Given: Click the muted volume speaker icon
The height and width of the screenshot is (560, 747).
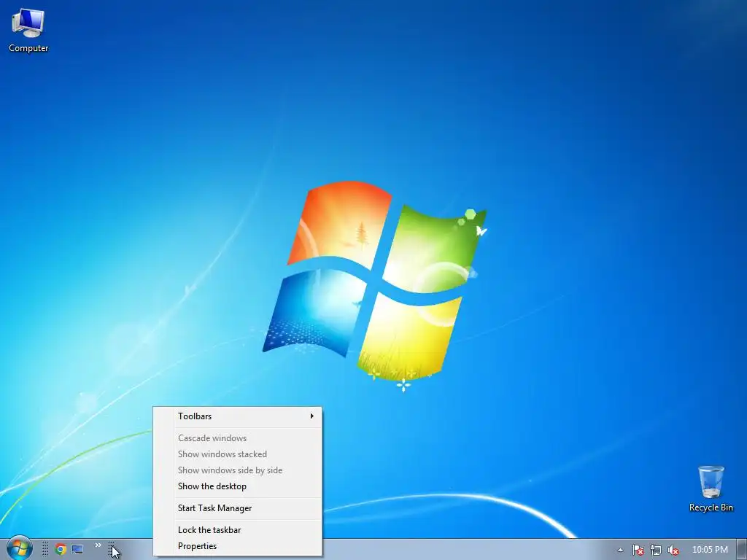Looking at the screenshot, I should tap(673, 550).
